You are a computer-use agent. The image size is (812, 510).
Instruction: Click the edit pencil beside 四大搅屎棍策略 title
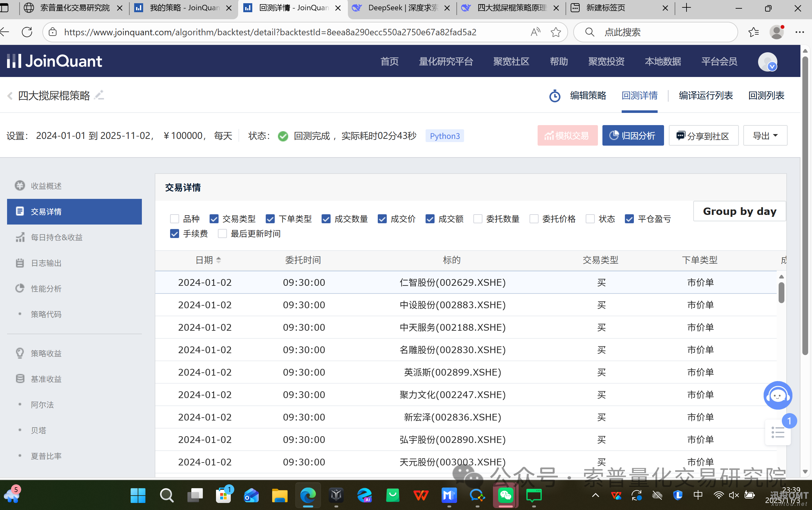pos(99,95)
